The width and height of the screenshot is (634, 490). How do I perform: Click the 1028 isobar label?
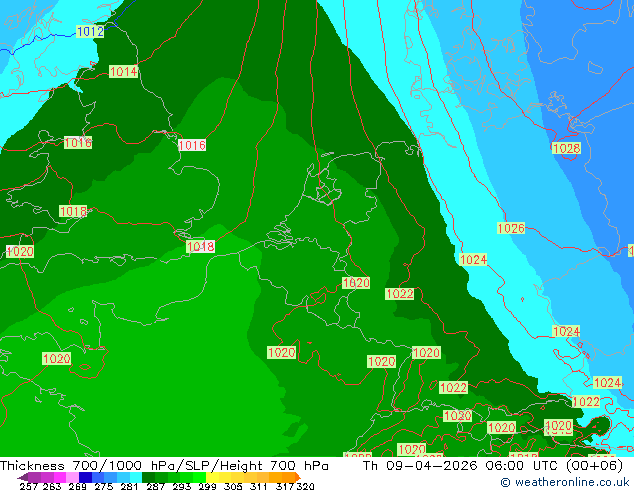coord(566,148)
